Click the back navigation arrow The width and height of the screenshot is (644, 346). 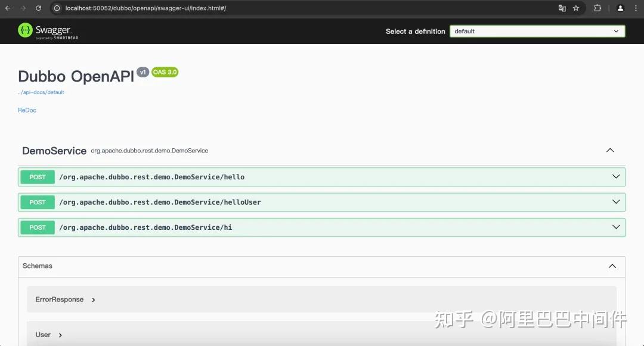pyautogui.click(x=7, y=8)
